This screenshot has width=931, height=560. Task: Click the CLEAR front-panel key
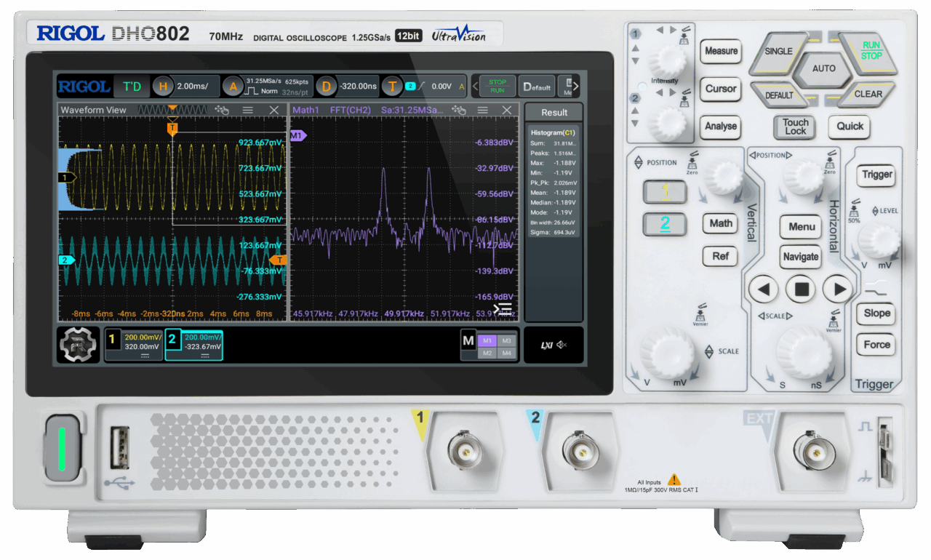point(868,94)
